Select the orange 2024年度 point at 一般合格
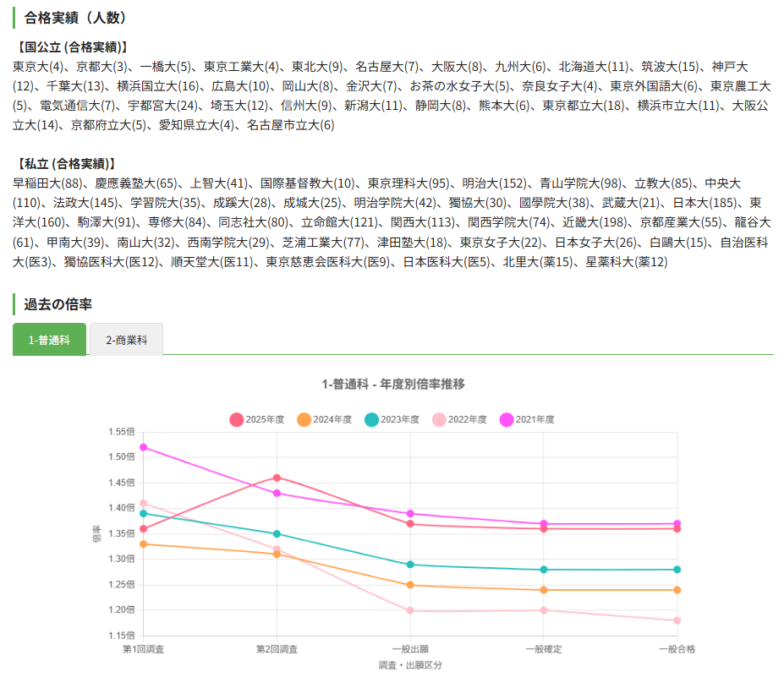 (x=677, y=590)
